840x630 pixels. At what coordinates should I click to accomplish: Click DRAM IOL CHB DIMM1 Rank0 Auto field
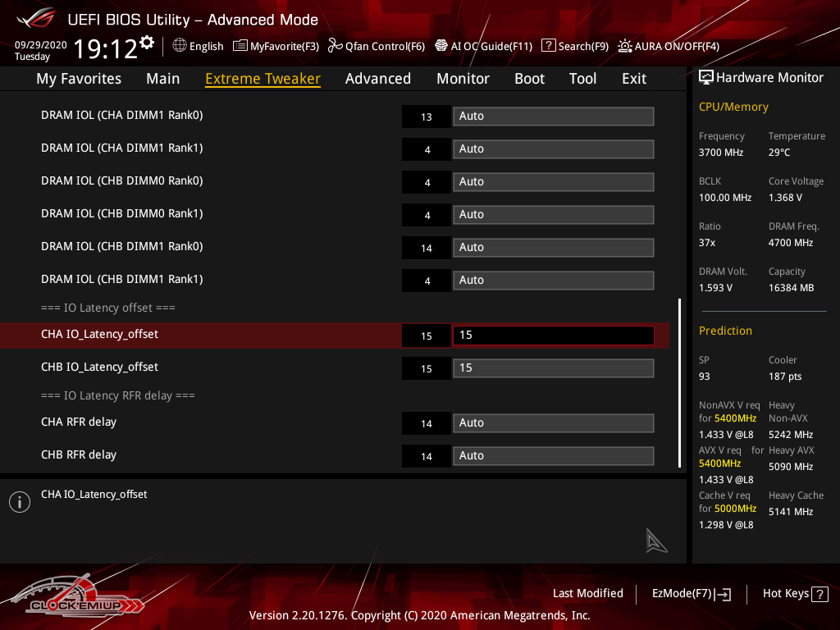point(553,248)
